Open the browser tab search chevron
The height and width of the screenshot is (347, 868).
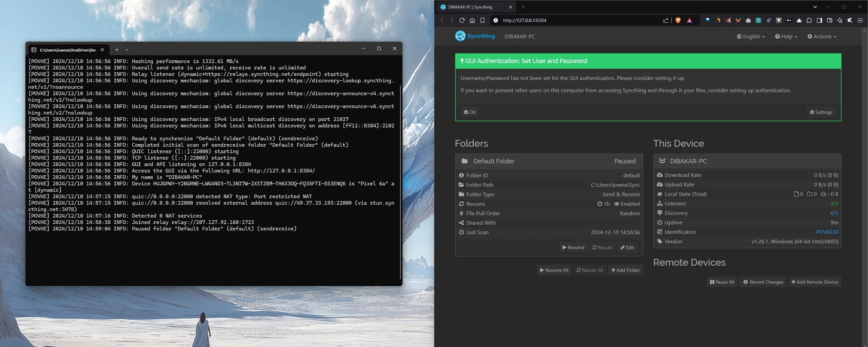point(815,7)
